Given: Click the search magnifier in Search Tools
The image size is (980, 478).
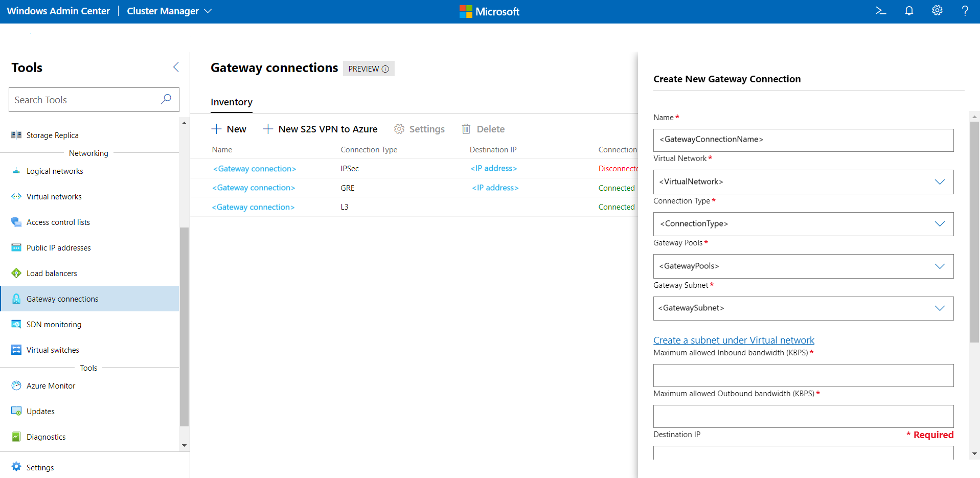Looking at the screenshot, I should click(x=166, y=99).
